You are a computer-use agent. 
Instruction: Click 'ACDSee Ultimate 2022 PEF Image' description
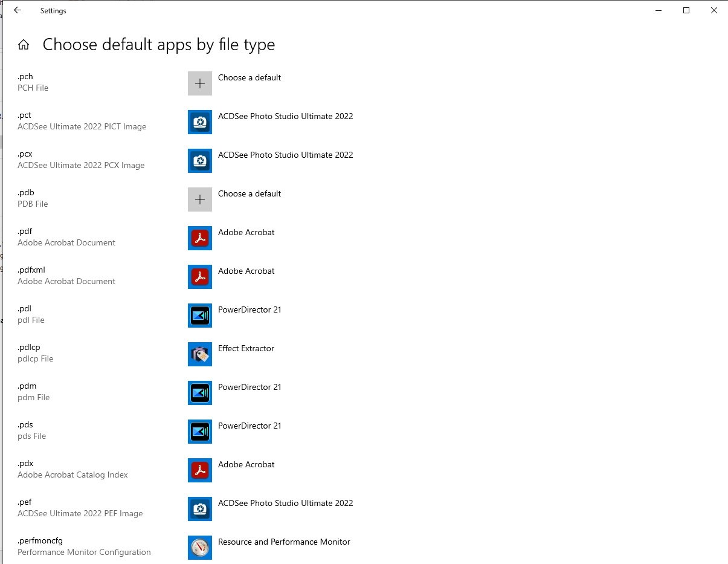coord(80,513)
